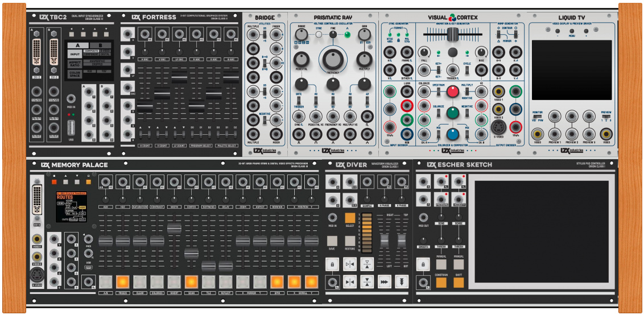Screen dimensions: 644x315
Task: Select INPUT on the TBC2 display menu
Action: (x=75, y=54)
